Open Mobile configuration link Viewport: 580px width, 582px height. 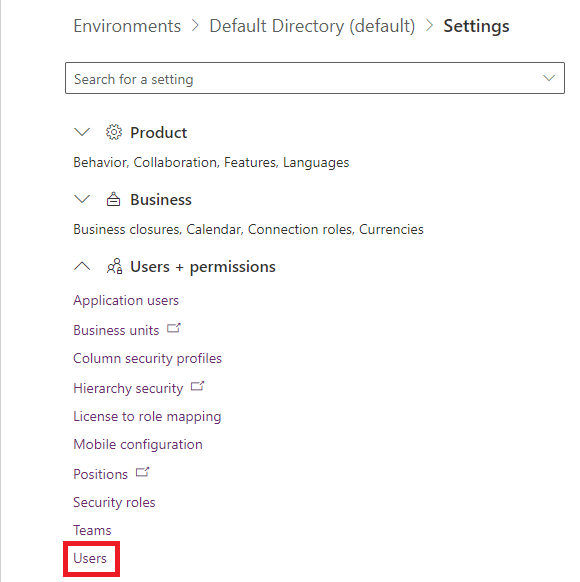click(138, 445)
